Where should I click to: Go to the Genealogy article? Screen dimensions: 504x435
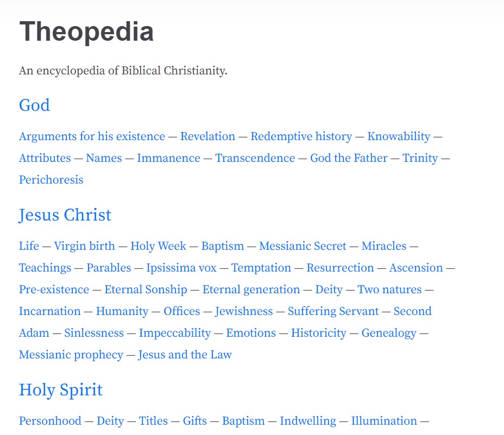click(389, 333)
